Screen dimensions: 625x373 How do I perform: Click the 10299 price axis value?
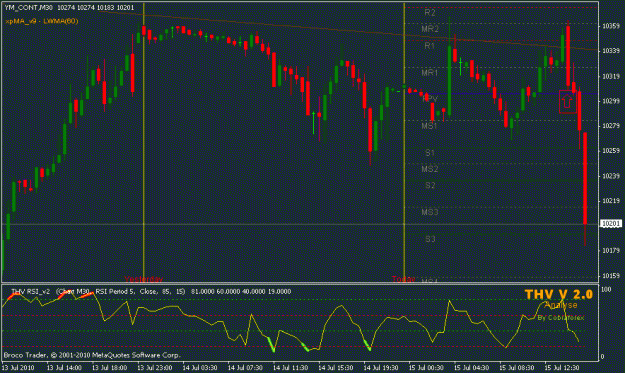(x=611, y=101)
